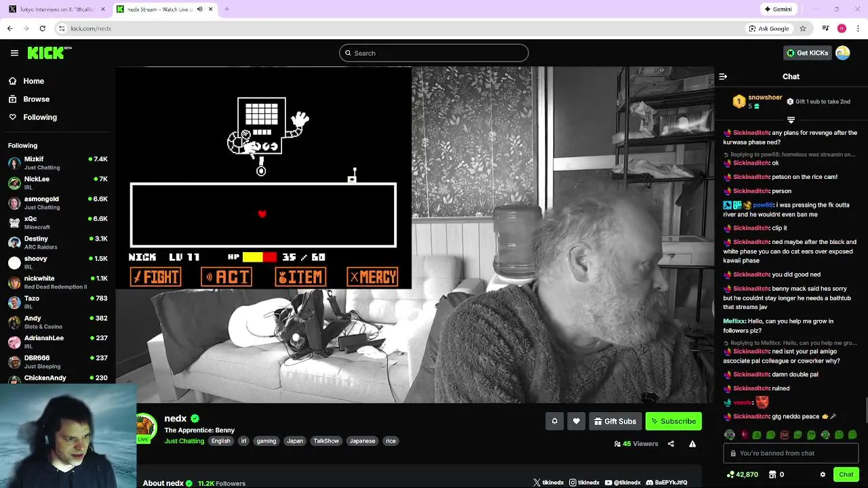The height and width of the screenshot is (488, 868).
Task: Open Home in the sidebar
Action: pyautogui.click(x=33, y=81)
